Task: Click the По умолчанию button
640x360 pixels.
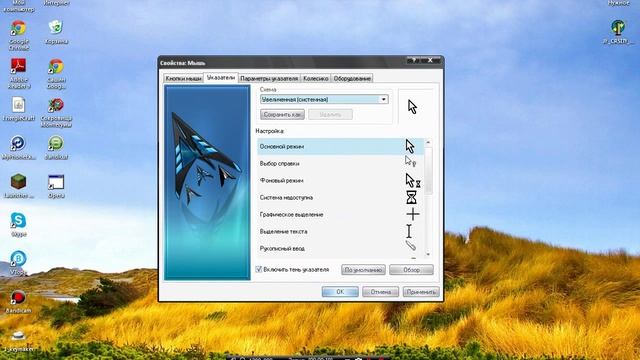Action: [x=363, y=270]
